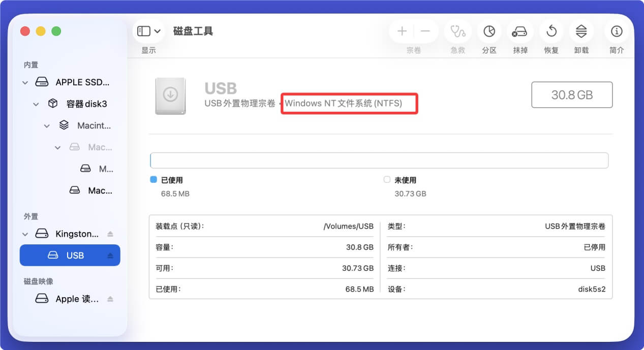Image resolution: width=644 pixels, height=350 pixels.
Task: Click the highlighted NTFS file system label
Action: click(349, 103)
